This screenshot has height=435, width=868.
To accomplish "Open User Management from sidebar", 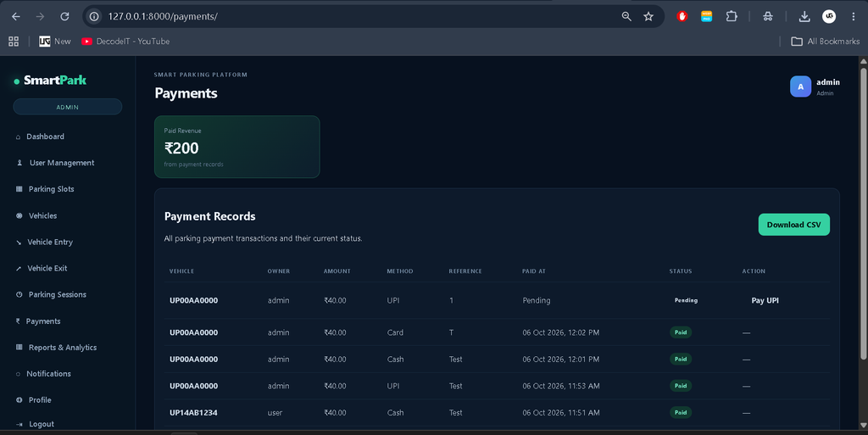I will [61, 163].
